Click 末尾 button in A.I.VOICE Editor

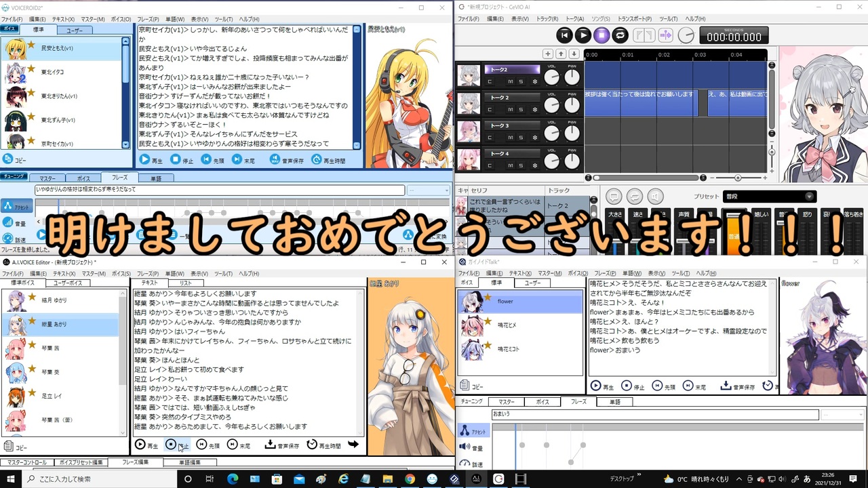pos(239,445)
